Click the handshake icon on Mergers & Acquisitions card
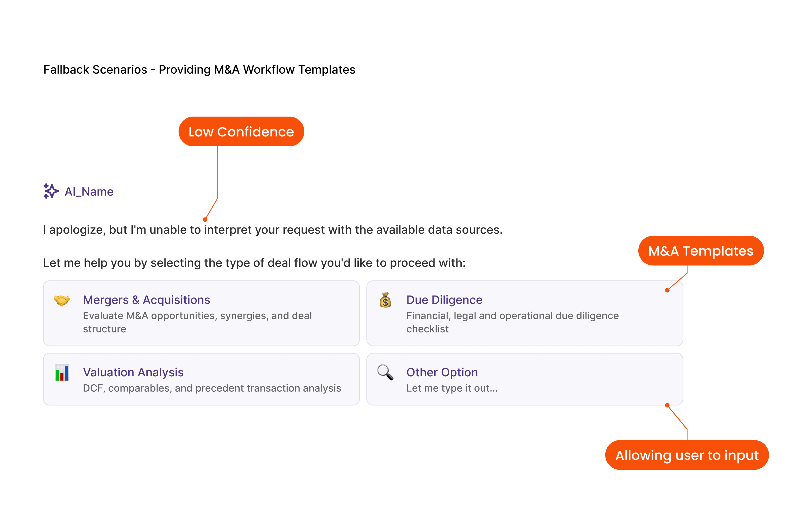The image size is (812, 531). click(x=61, y=300)
